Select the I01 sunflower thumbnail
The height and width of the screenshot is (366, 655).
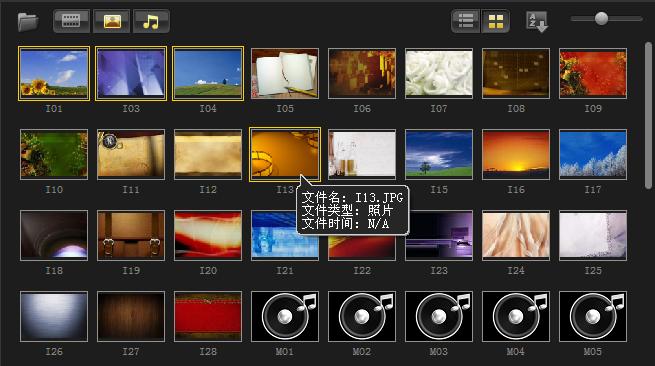(54, 74)
